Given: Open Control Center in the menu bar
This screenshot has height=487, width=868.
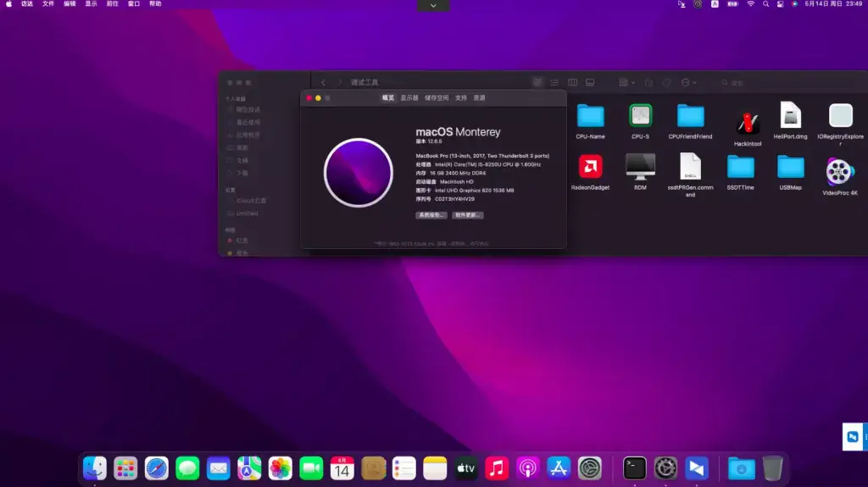Looking at the screenshot, I should [x=780, y=4].
